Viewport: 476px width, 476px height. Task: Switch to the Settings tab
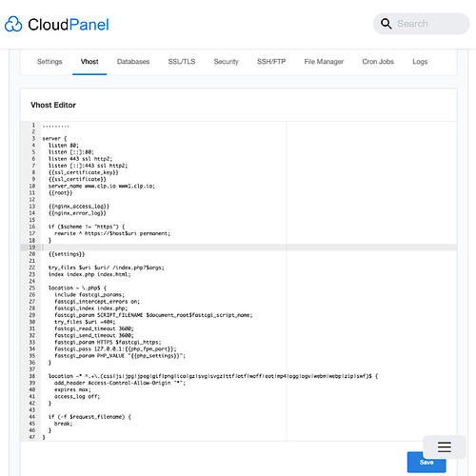click(x=50, y=62)
